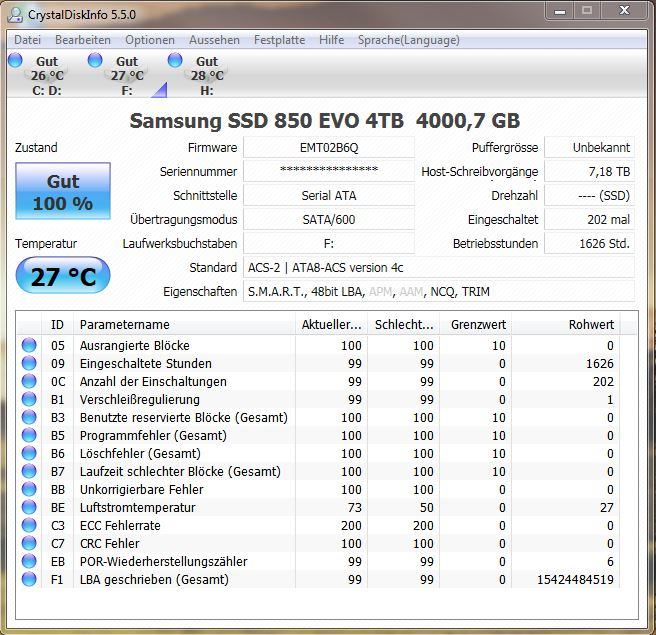Click the Grenzwert column header
This screenshot has width=656, height=635.
point(476,324)
